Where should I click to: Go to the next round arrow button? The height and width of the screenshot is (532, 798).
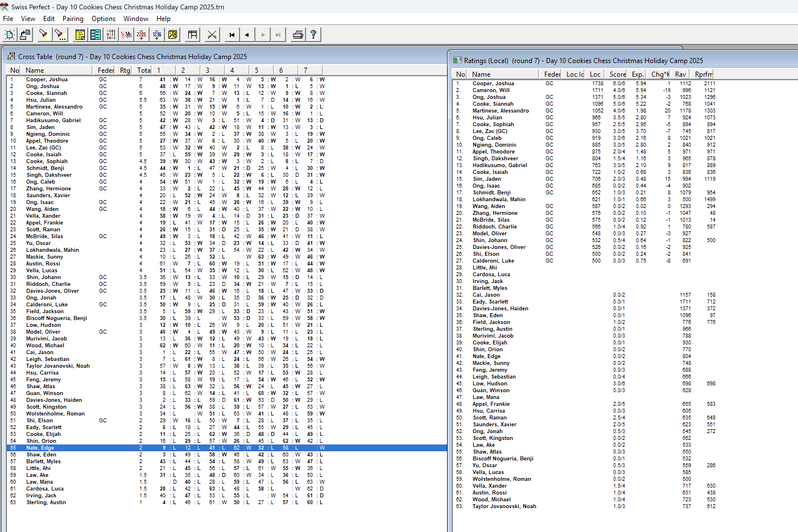263,35
